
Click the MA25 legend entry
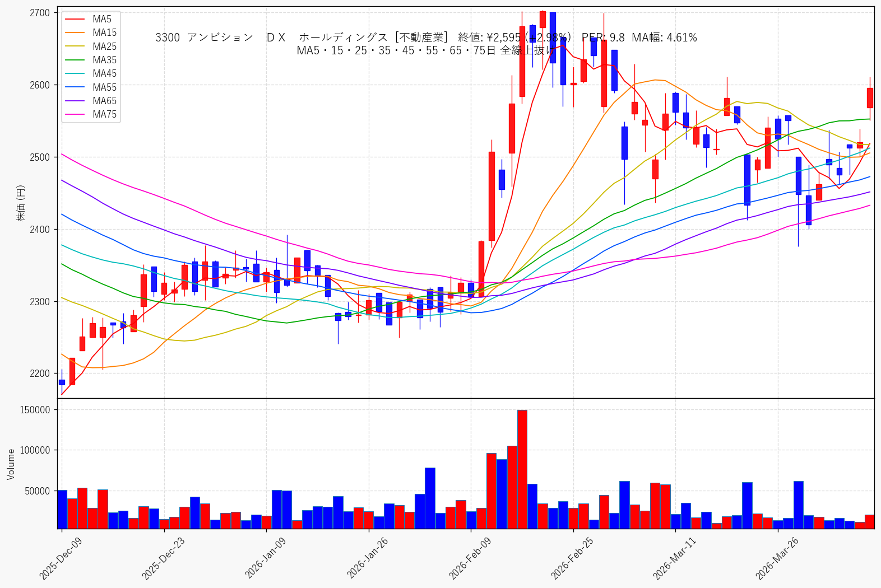(x=91, y=46)
